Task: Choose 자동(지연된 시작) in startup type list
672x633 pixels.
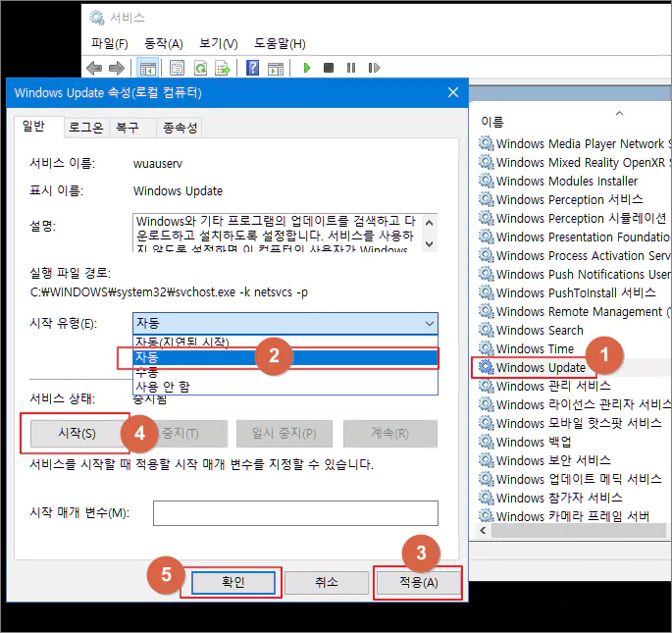Action: click(x=285, y=342)
